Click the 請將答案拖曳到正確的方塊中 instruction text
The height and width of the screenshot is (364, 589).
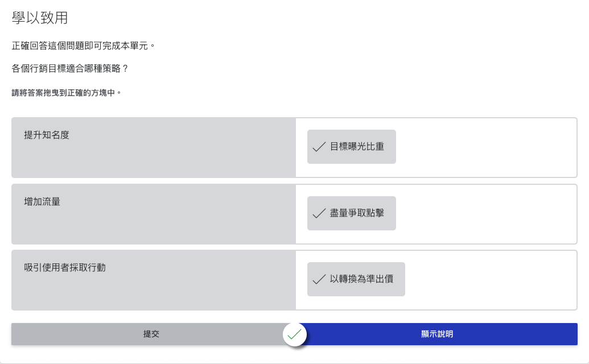click(67, 92)
